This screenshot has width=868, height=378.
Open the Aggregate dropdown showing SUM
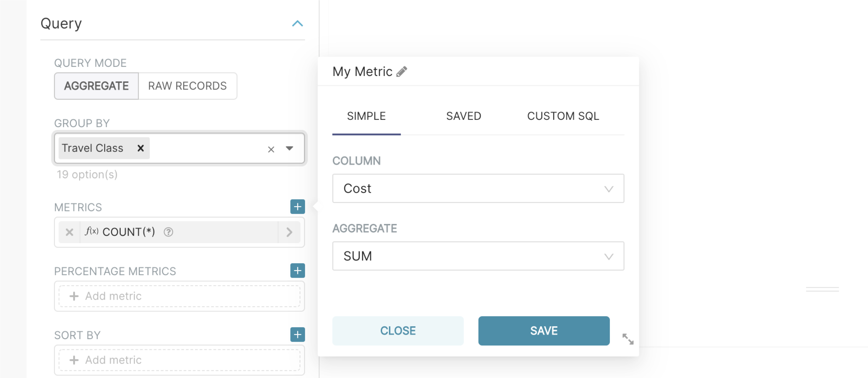coord(478,256)
